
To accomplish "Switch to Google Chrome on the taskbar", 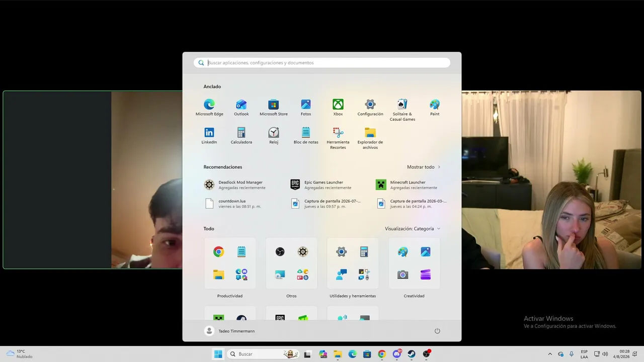I will pyautogui.click(x=382, y=354).
